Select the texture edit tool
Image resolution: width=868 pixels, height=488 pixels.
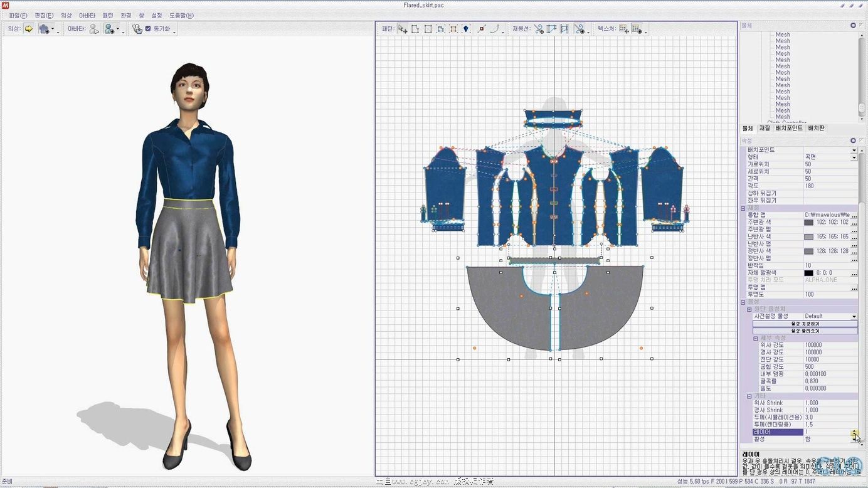coord(623,28)
